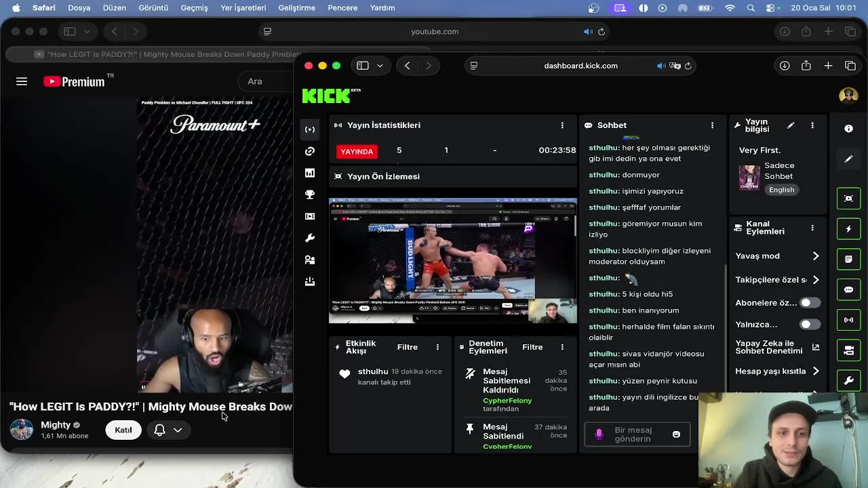The height and width of the screenshot is (488, 868).
Task: Open sidebar dropdown arrow in Kick window toolbar
Action: (380, 66)
